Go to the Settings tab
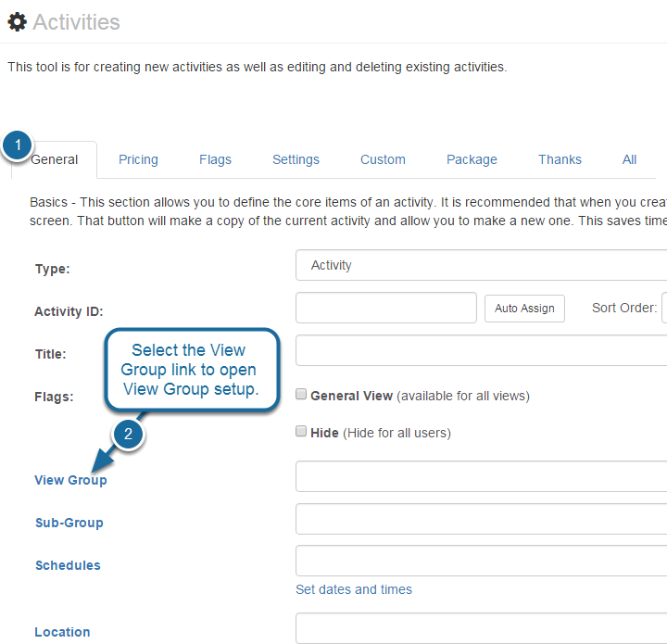667x644 pixels. (296, 159)
